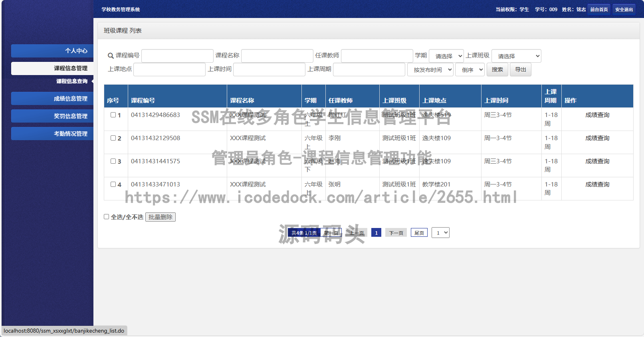Click the 班级课程 列表 heading
This screenshot has height=337, width=644.
[x=123, y=31]
